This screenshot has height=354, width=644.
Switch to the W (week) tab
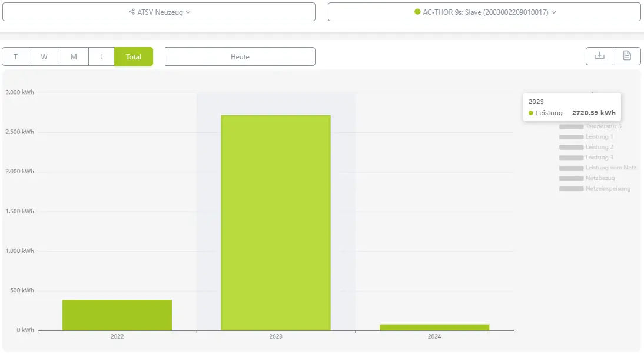point(44,56)
